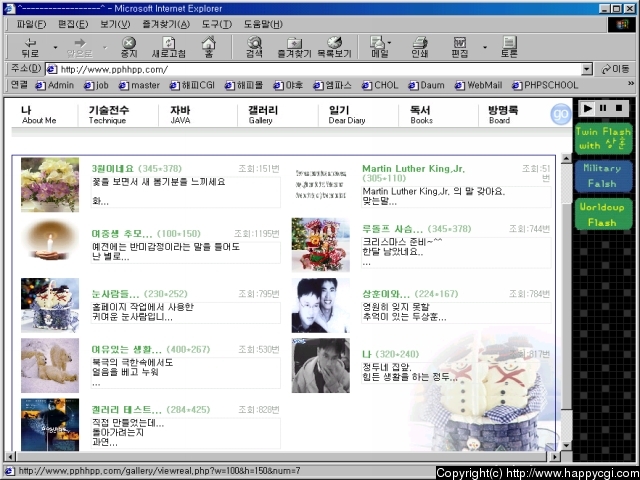Open the 편집(E) menu

[x=73, y=24]
